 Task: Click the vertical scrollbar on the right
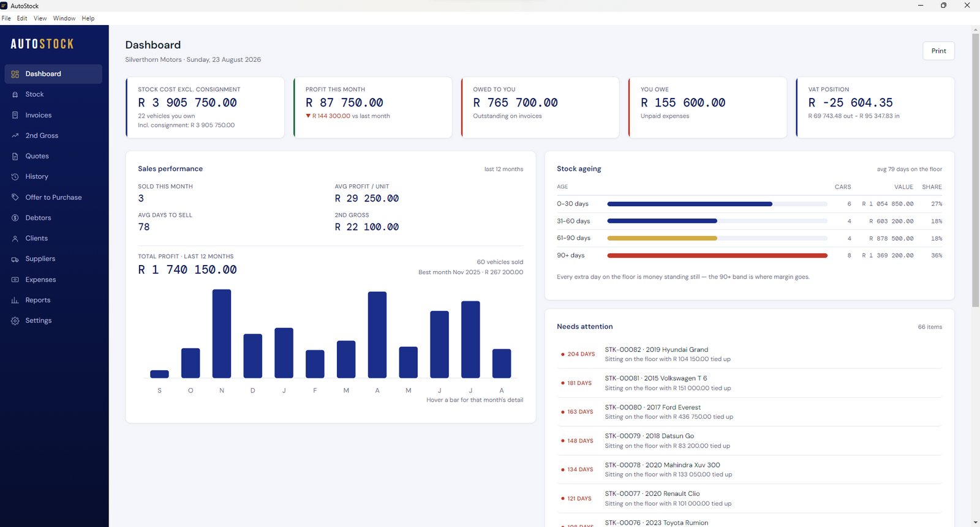tap(976, 171)
